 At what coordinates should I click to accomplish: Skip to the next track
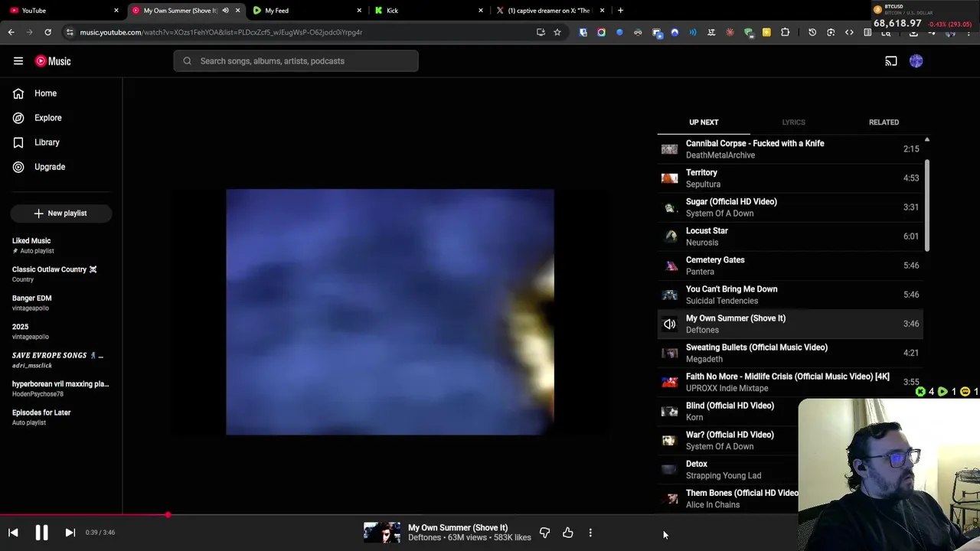70,533
